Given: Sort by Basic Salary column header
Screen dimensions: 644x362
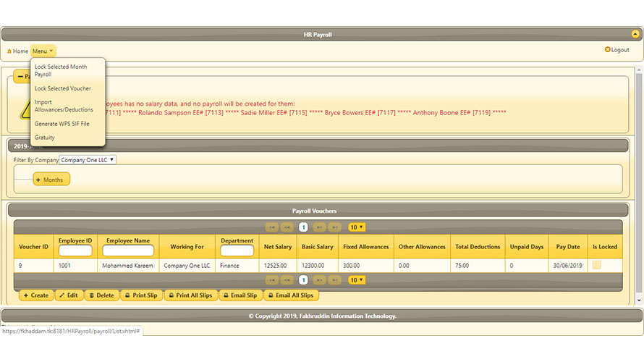Looking at the screenshot, I should tap(318, 247).
